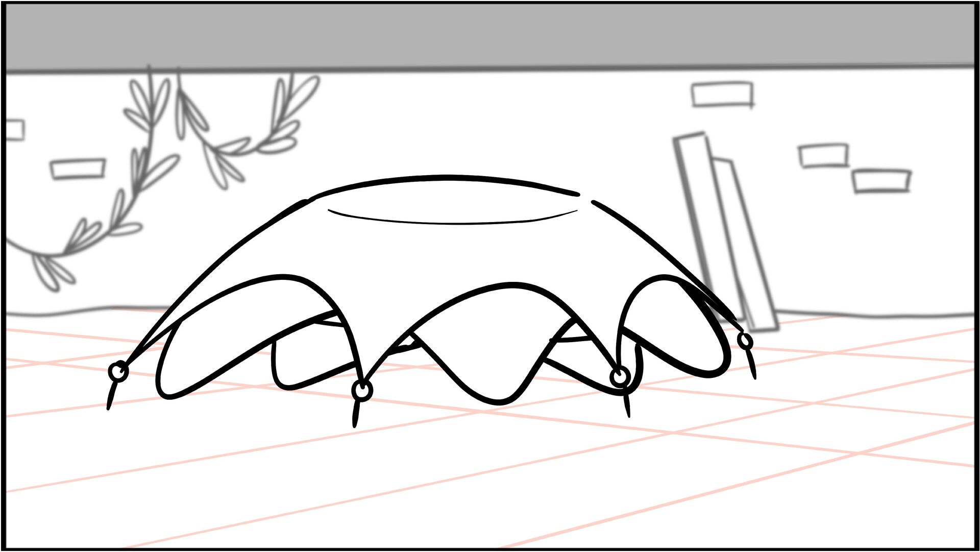Click the far-right ring near the leaning planks
This screenshot has width=980, height=552.
point(745,340)
